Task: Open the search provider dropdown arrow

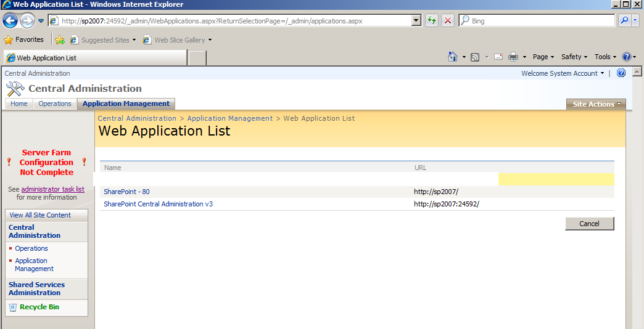Action: [x=635, y=20]
